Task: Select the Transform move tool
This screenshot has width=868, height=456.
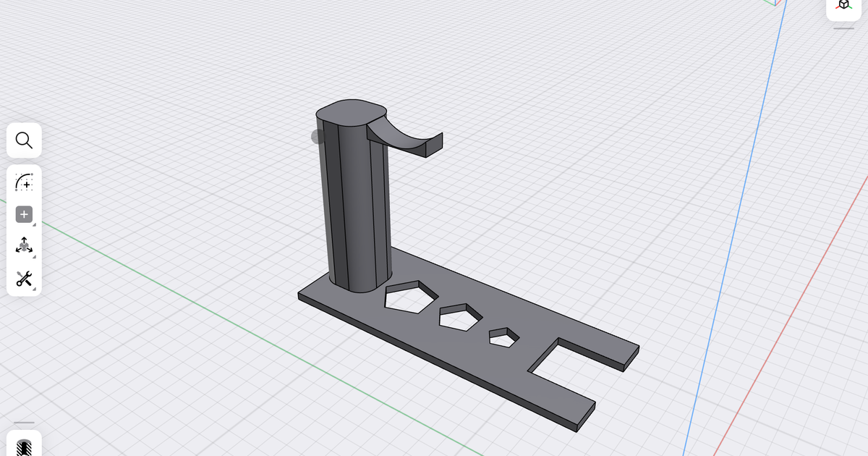Action: (24, 245)
